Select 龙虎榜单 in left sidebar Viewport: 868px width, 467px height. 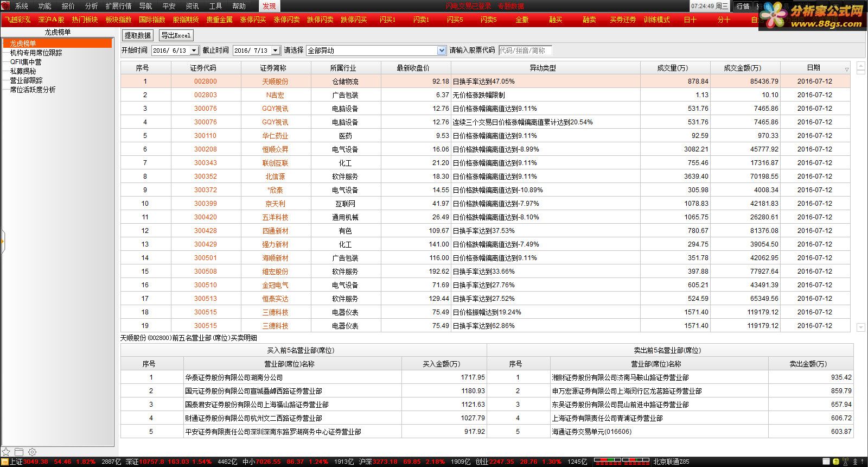click(58, 43)
